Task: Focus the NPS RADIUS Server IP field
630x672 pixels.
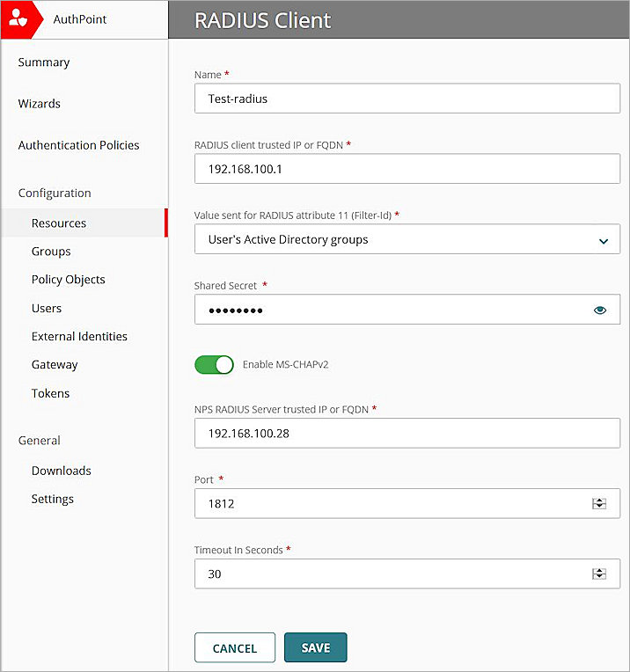Action: 407,433
